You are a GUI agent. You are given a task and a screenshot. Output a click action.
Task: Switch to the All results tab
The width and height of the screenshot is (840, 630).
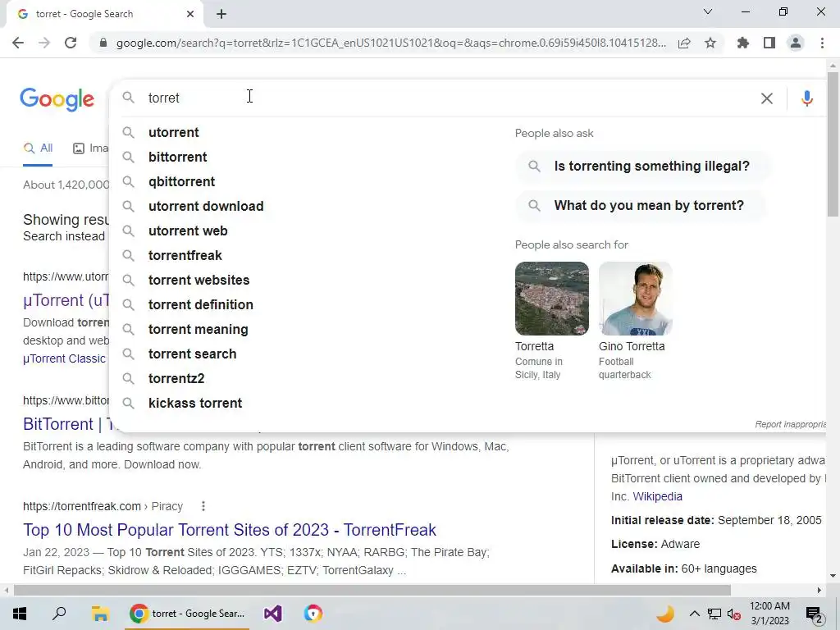coord(38,148)
